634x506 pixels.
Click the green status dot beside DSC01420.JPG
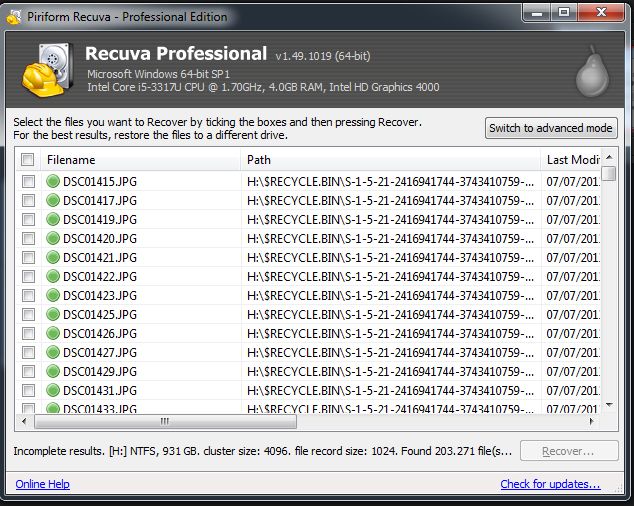[x=53, y=239]
